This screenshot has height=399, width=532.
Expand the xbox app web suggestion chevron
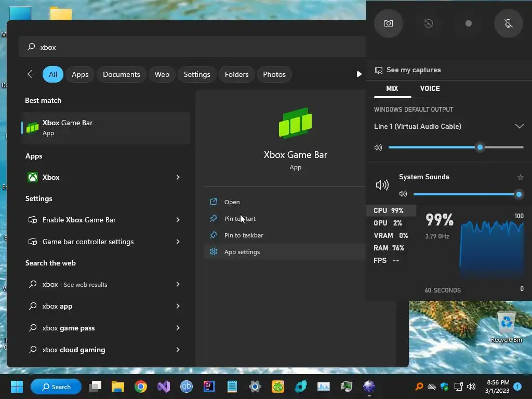tap(178, 306)
